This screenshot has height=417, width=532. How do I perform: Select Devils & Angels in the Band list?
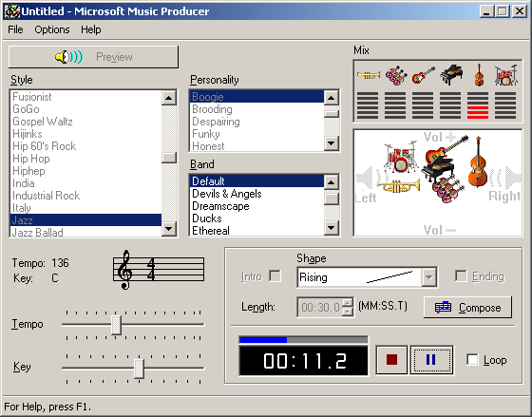click(x=256, y=194)
